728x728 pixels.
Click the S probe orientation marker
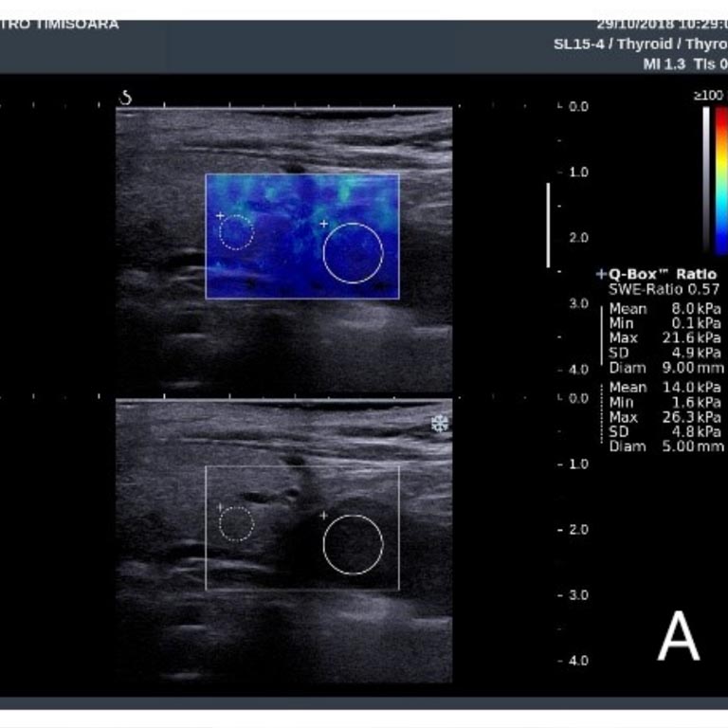(x=126, y=98)
